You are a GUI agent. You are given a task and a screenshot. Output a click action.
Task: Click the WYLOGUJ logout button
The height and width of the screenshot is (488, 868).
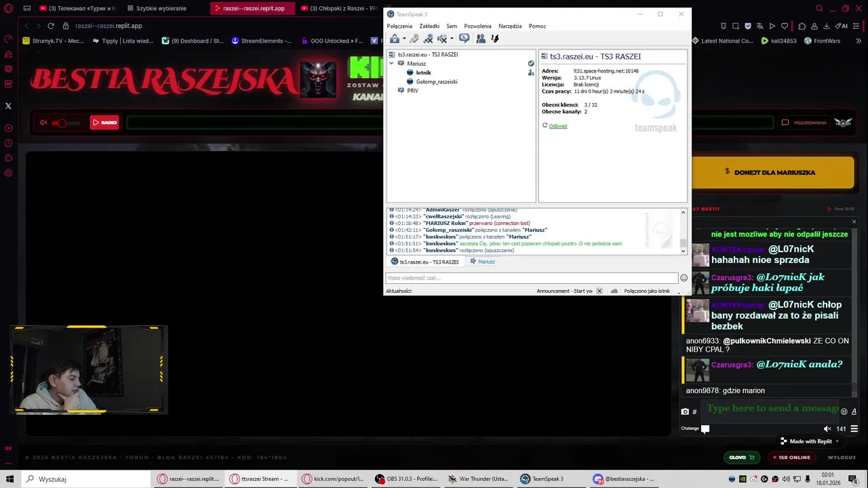(841, 457)
